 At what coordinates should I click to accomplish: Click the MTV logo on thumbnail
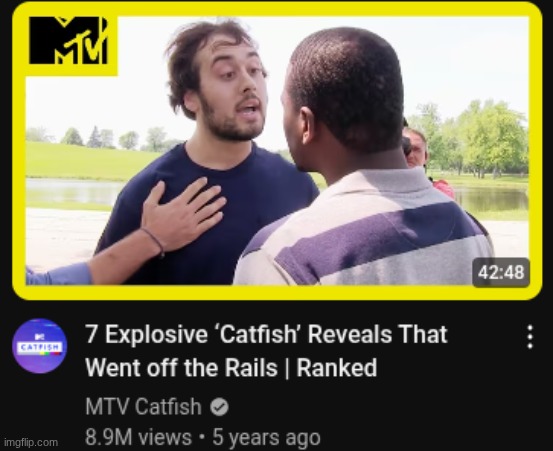[68, 41]
